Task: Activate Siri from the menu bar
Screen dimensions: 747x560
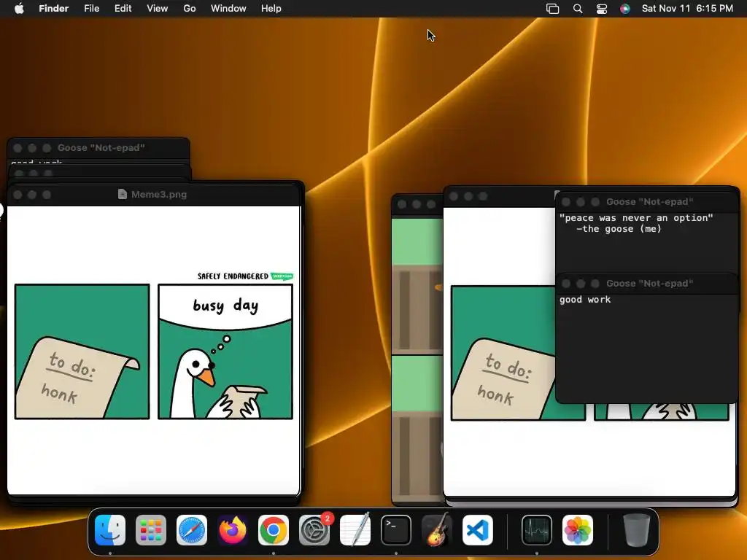Action: 625,9
